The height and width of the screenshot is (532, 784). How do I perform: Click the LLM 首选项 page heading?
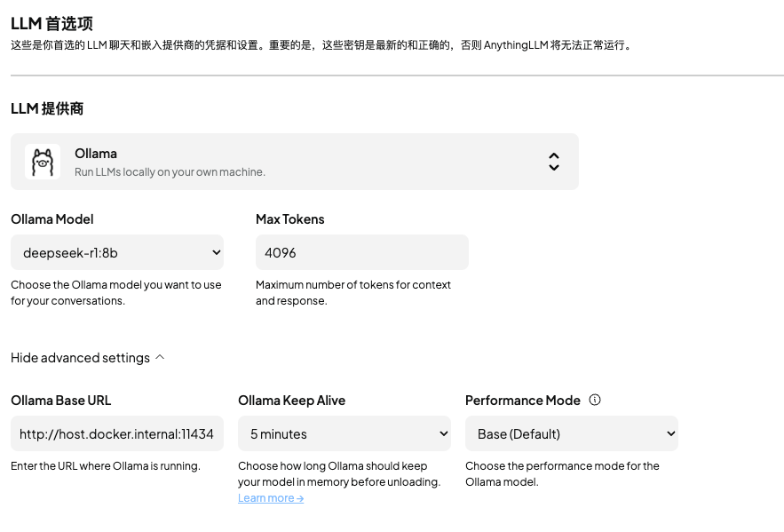pos(51,24)
